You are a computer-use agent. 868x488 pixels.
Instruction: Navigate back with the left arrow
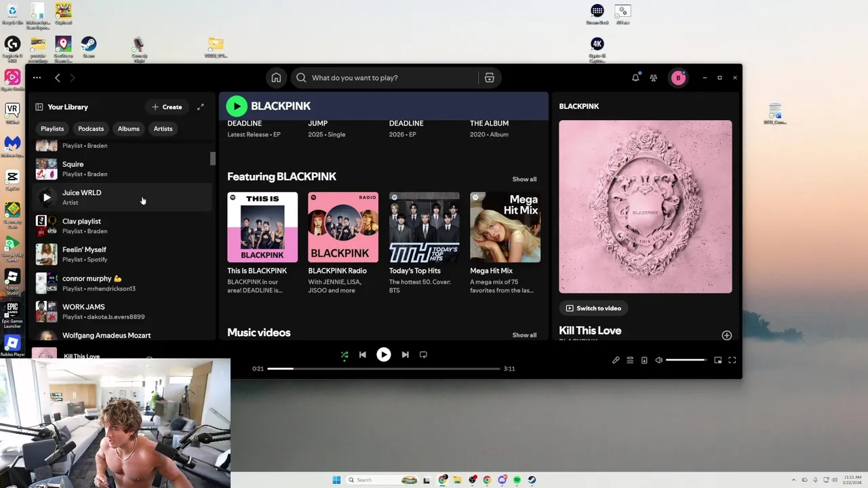coord(58,78)
